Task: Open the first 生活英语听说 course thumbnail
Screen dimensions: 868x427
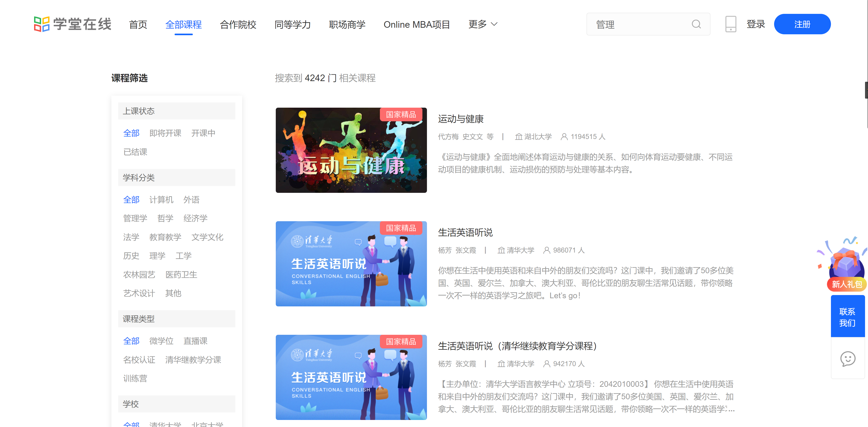Action: [x=351, y=264]
